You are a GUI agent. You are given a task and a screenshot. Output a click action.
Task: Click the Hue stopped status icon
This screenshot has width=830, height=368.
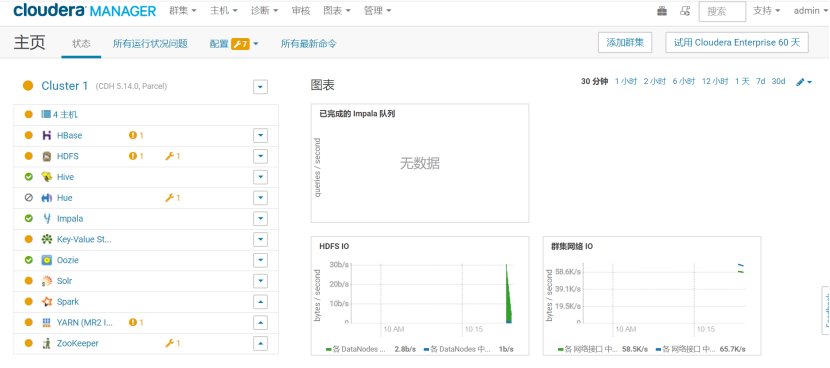pyautogui.click(x=29, y=198)
